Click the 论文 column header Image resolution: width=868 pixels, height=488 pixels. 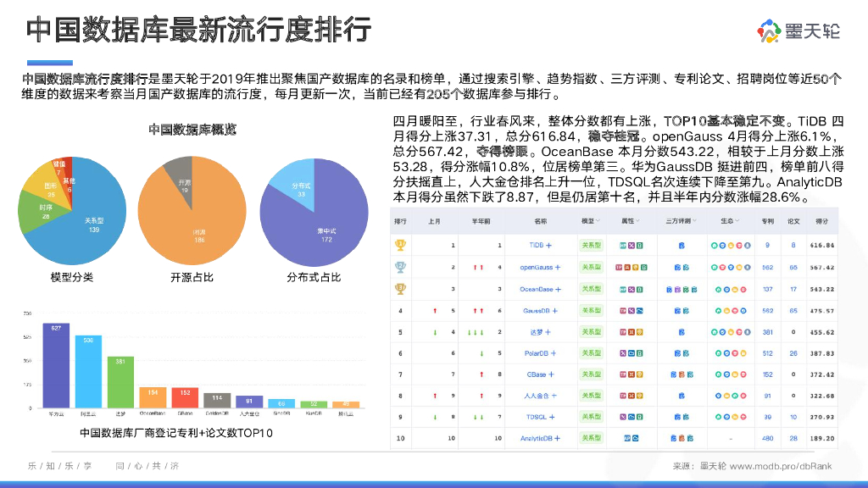click(793, 221)
